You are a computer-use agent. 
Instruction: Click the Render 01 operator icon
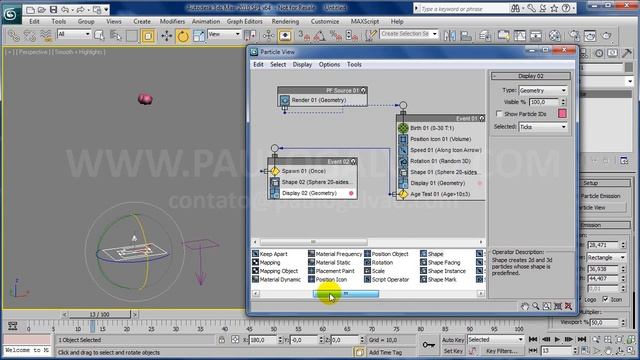(x=284, y=100)
